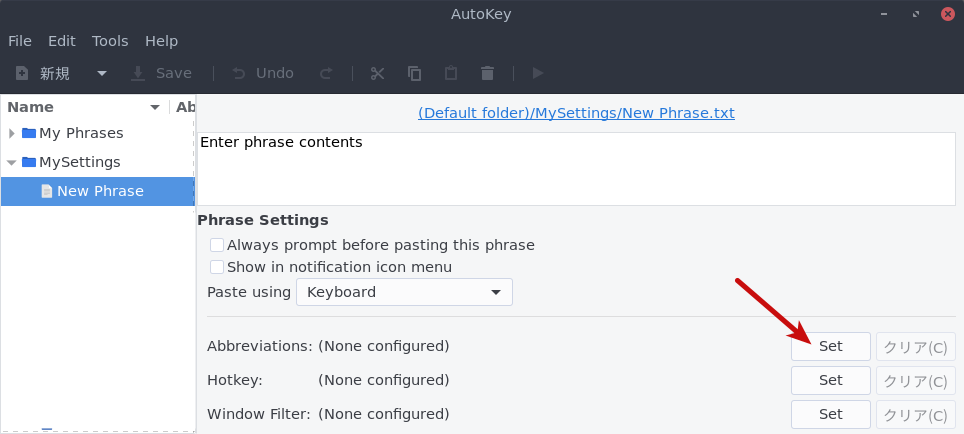Click the New Phrase document icon
964x434 pixels.
pyautogui.click(x=47, y=191)
